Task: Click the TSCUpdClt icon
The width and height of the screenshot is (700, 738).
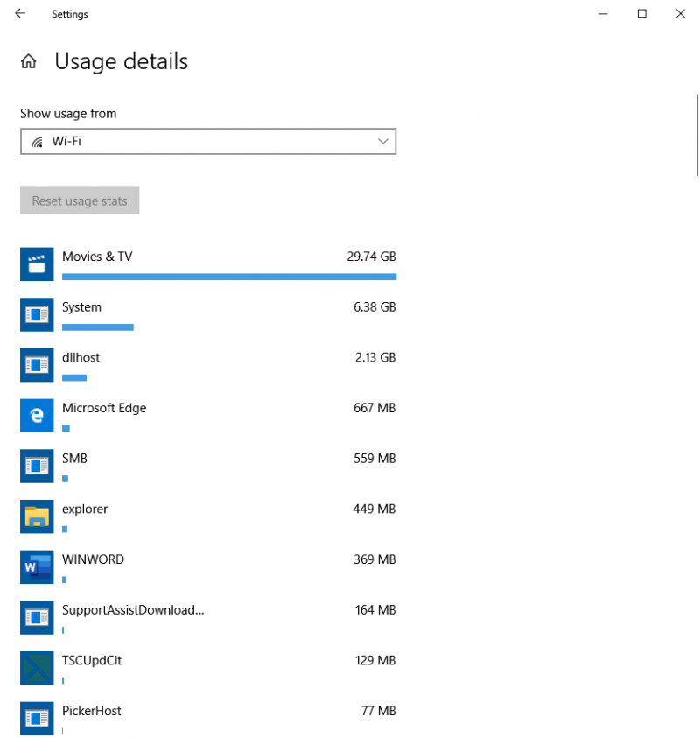Action: [37, 668]
